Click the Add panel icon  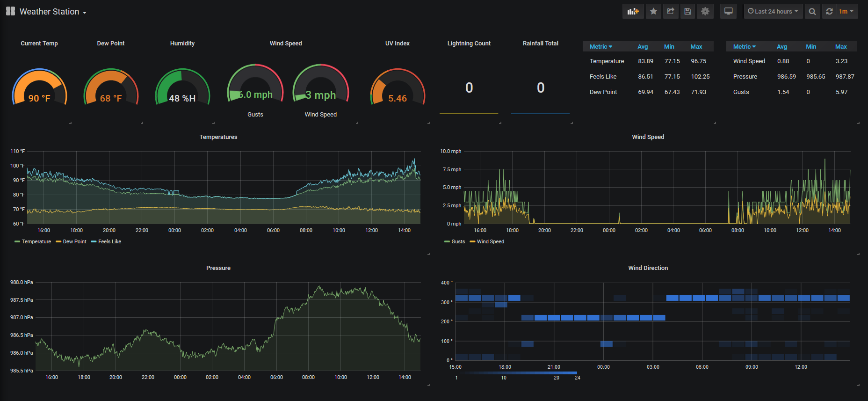point(633,11)
